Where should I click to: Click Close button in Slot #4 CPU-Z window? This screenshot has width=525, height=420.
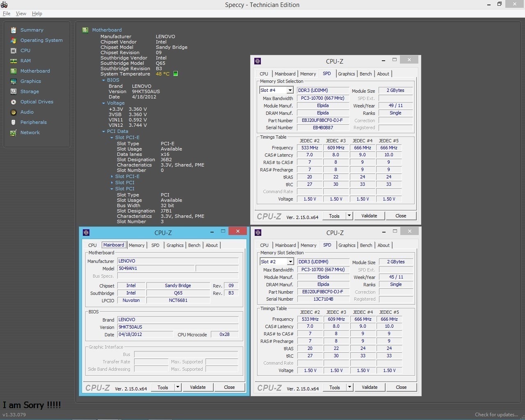coord(401,216)
